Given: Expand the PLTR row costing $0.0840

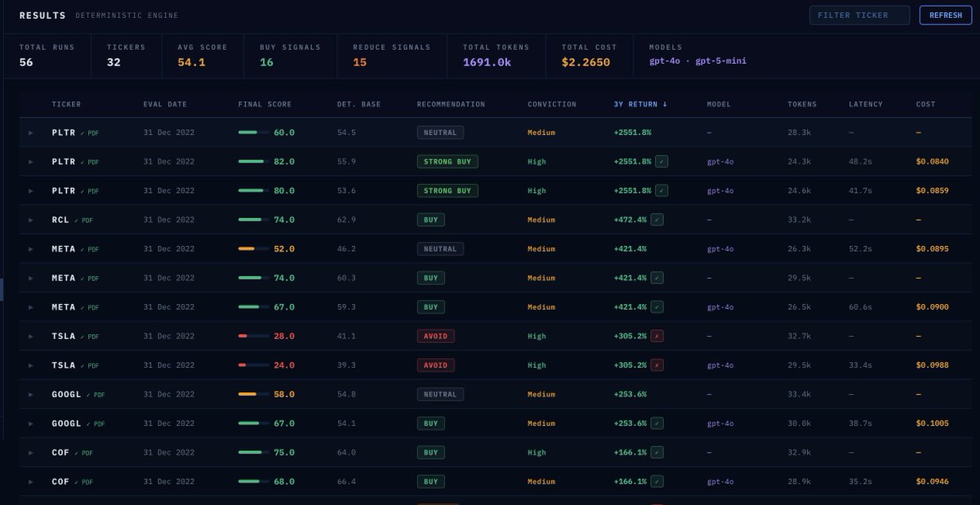Looking at the screenshot, I should tap(31, 162).
